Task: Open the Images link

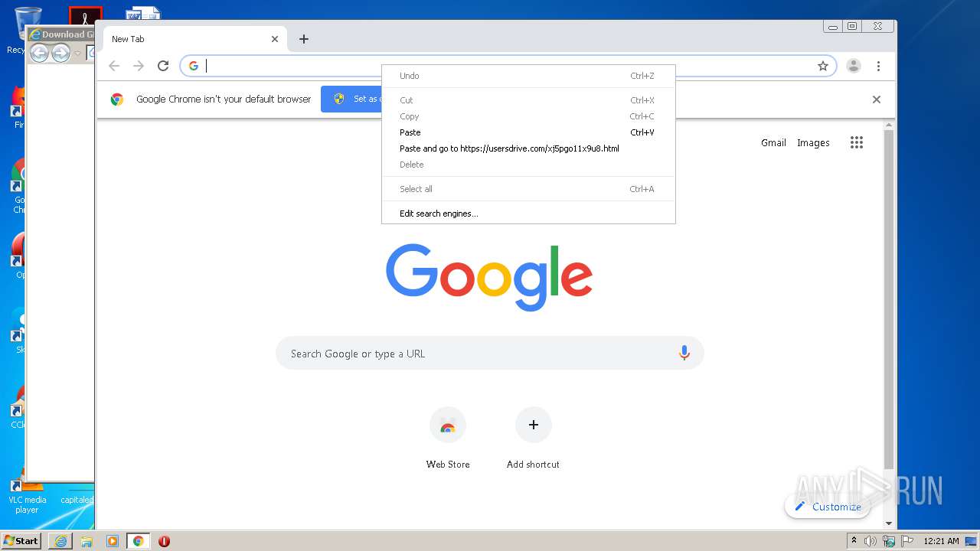Action: click(x=813, y=142)
